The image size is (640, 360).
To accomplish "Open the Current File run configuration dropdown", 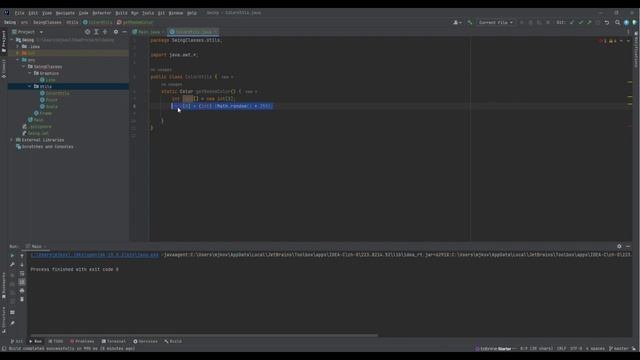I will click(x=496, y=22).
